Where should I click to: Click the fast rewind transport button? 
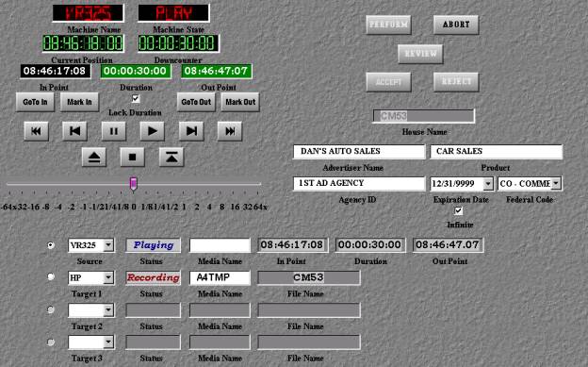click(x=36, y=131)
